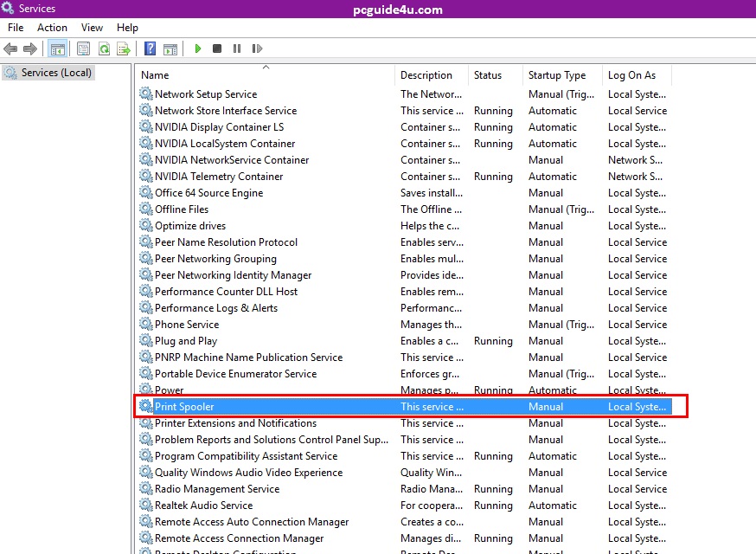Open Help using blue question-mark icon
756x554 pixels.
151,49
